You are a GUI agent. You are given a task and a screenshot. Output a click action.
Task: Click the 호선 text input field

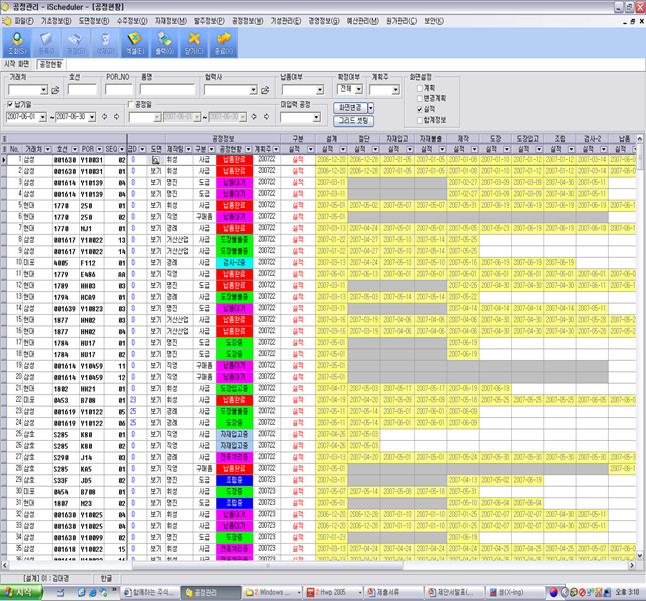(x=82, y=90)
